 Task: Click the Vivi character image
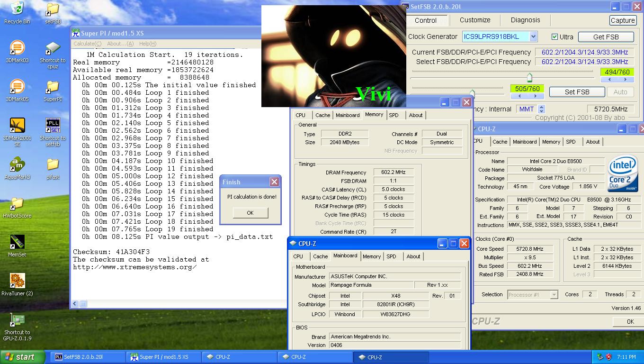tap(334, 56)
